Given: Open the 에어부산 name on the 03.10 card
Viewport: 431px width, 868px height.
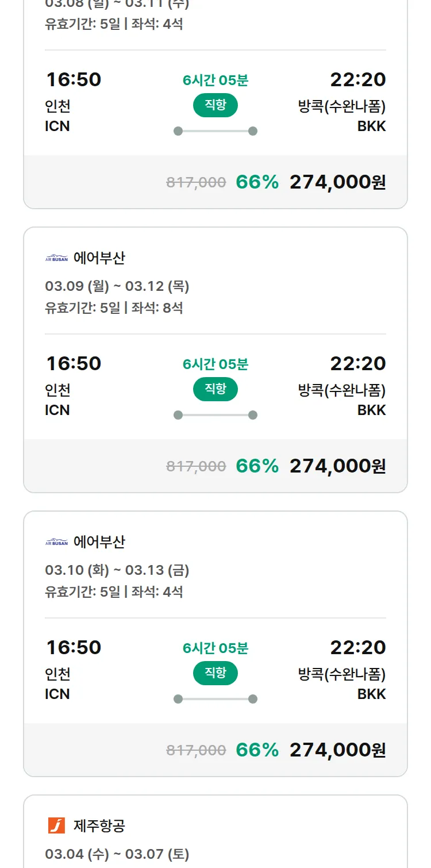Looking at the screenshot, I should [x=99, y=542].
